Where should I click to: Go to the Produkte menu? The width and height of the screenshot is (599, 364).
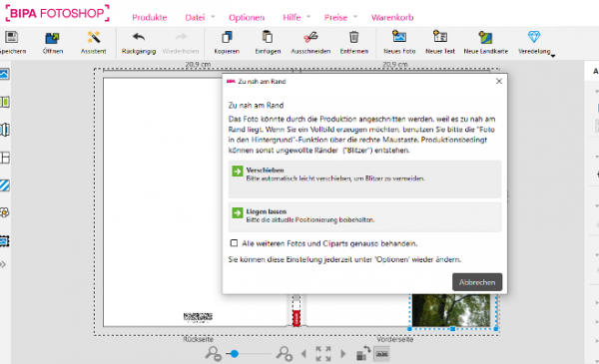coord(150,18)
